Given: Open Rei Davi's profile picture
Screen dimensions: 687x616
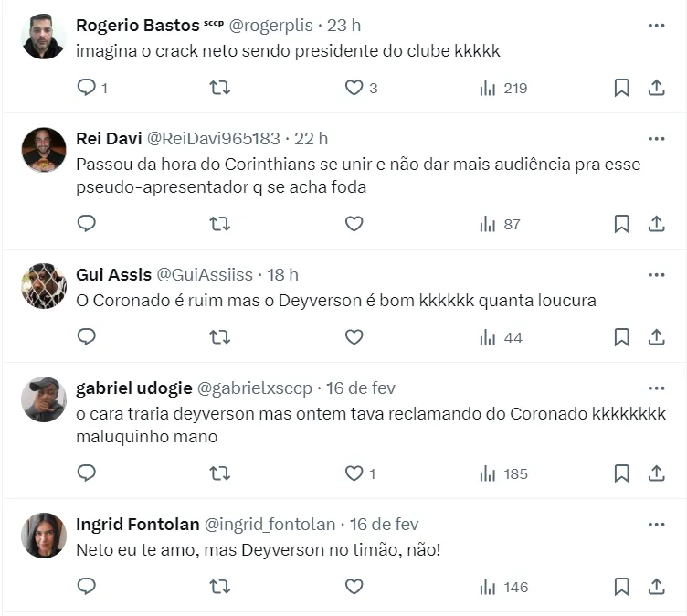Looking at the screenshot, I should pyautogui.click(x=44, y=149).
